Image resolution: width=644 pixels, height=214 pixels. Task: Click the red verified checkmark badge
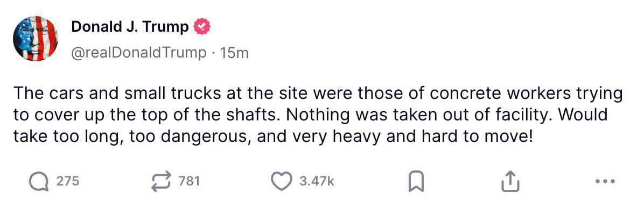pyautogui.click(x=201, y=27)
